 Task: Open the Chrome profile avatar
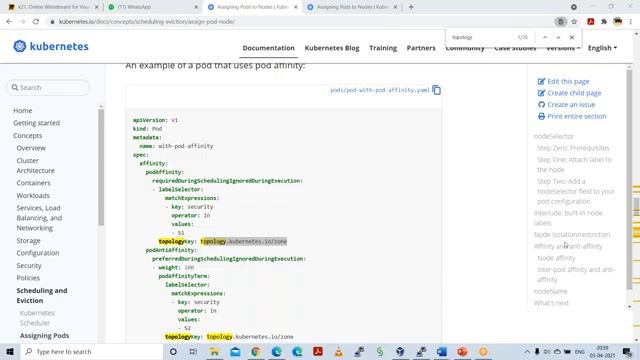coord(618,22)
